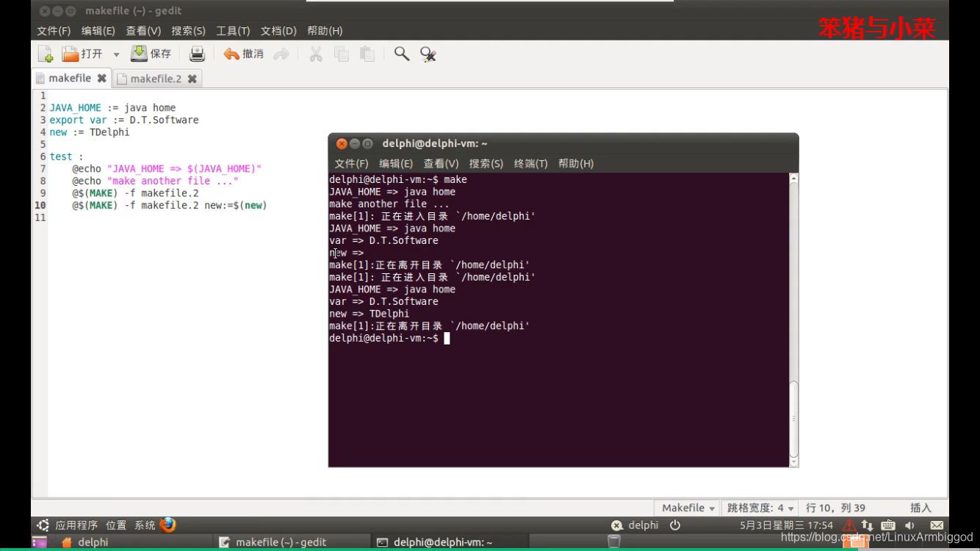
Task: Click the terminal scrollbar down arrow
Action: (793, 462)
